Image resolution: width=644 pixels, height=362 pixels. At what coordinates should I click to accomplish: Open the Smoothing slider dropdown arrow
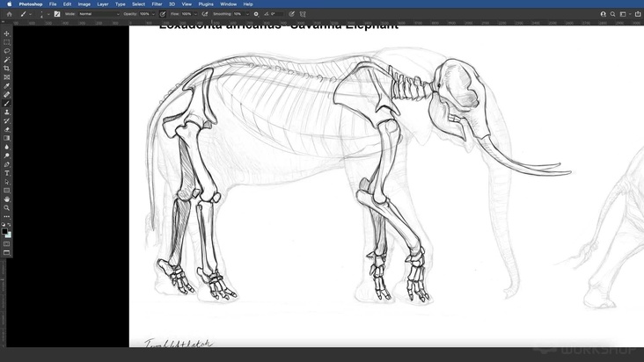click(x=247, y=14)
